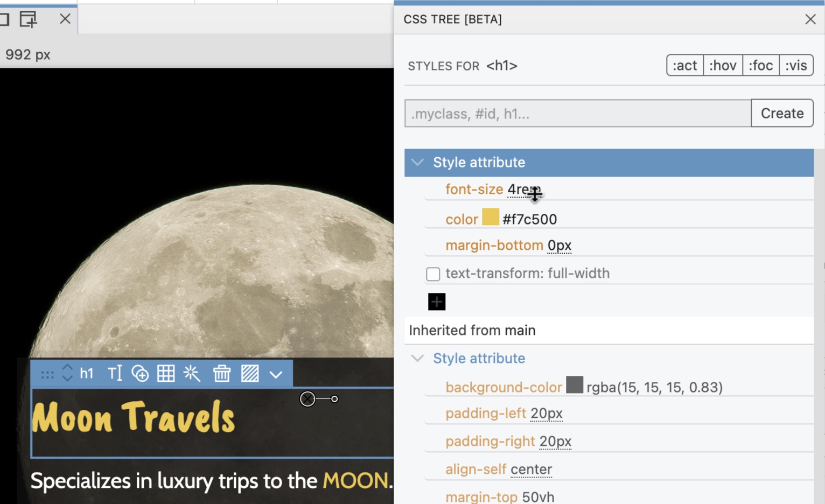This screenshot has height=504, width=825.
Task: Delete element with the trash icon
Action: (x=222, y=373)
